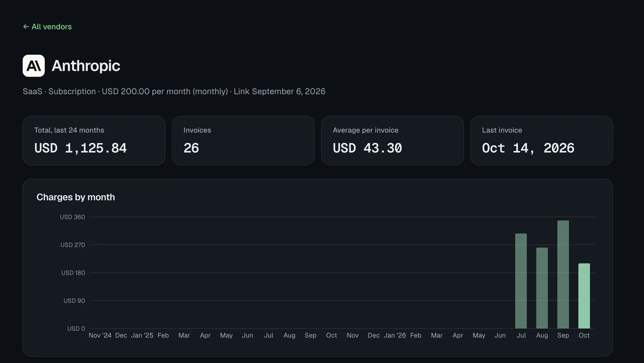
Task: Click the Oct 14, 2026 date value
Action: pos(528,148)
